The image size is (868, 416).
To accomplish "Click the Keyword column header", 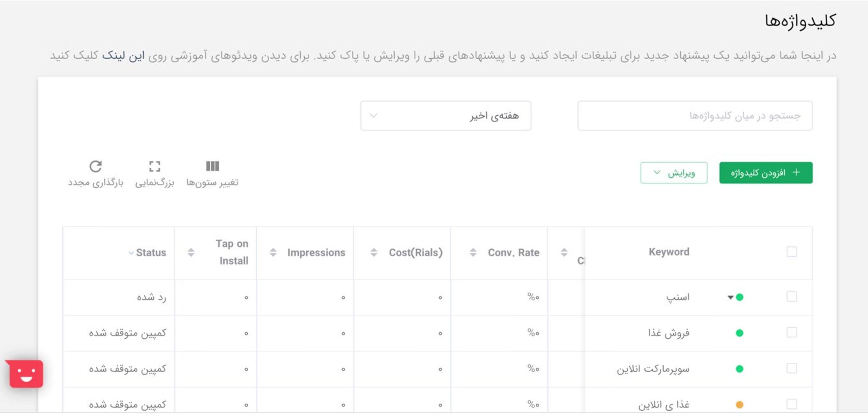I will click(669, 252).
